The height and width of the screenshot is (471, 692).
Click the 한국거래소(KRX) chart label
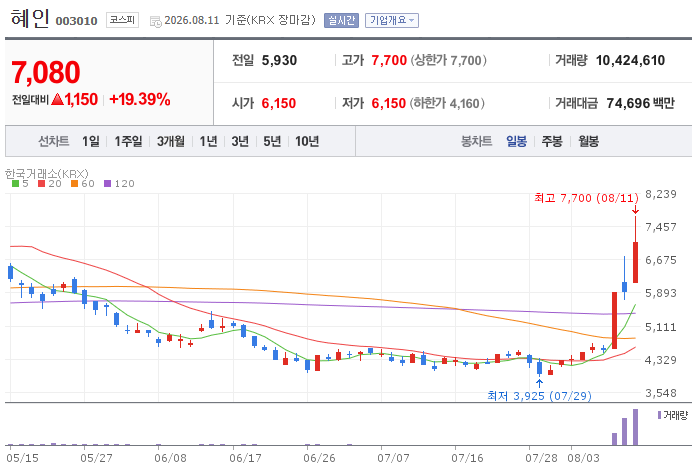point(47,173)
